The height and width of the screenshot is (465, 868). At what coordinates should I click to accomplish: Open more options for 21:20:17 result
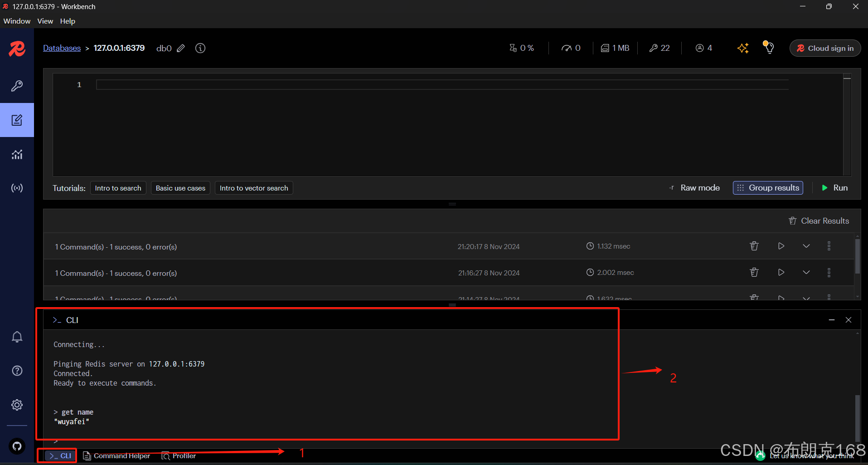829,246
